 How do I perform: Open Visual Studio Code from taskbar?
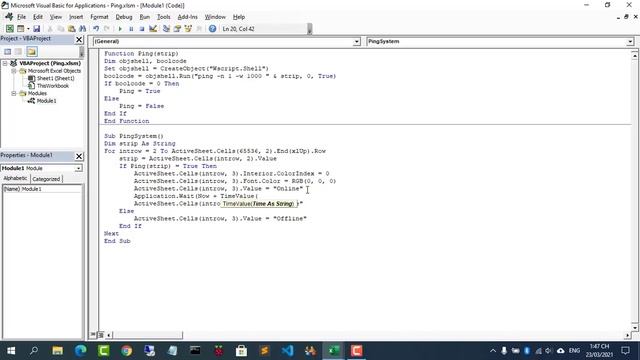coord(287,351)
